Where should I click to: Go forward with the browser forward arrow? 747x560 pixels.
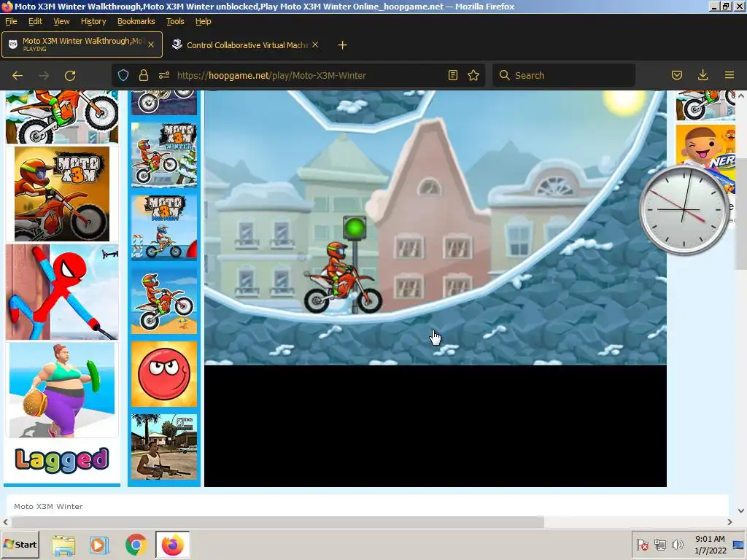[44, 75]
